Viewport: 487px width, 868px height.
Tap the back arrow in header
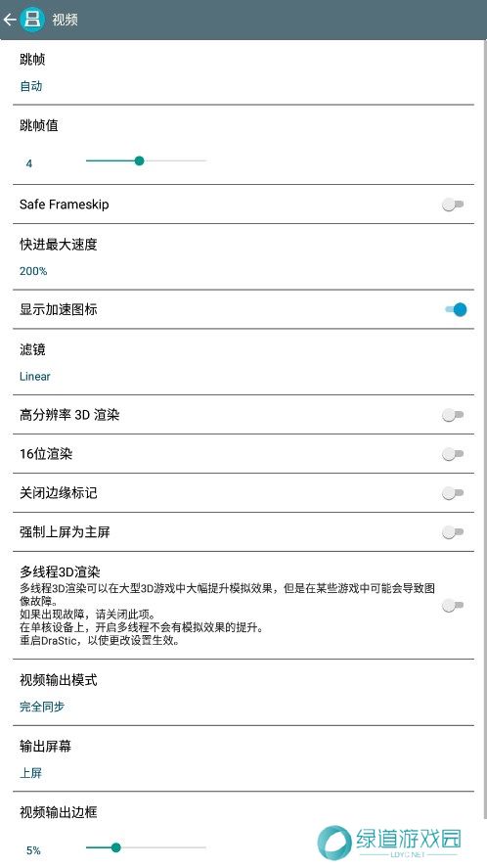[x=10, y=20]
